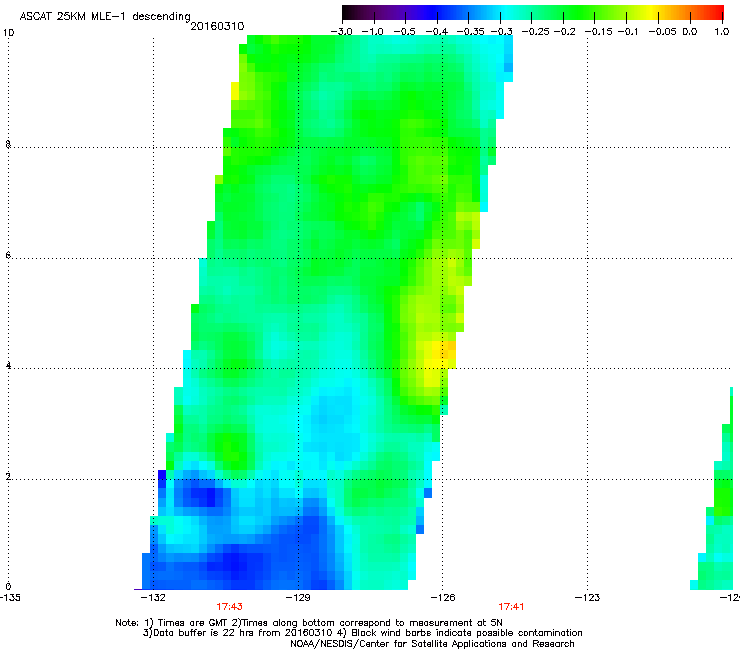Click the red time stamp 17:43

229,607
